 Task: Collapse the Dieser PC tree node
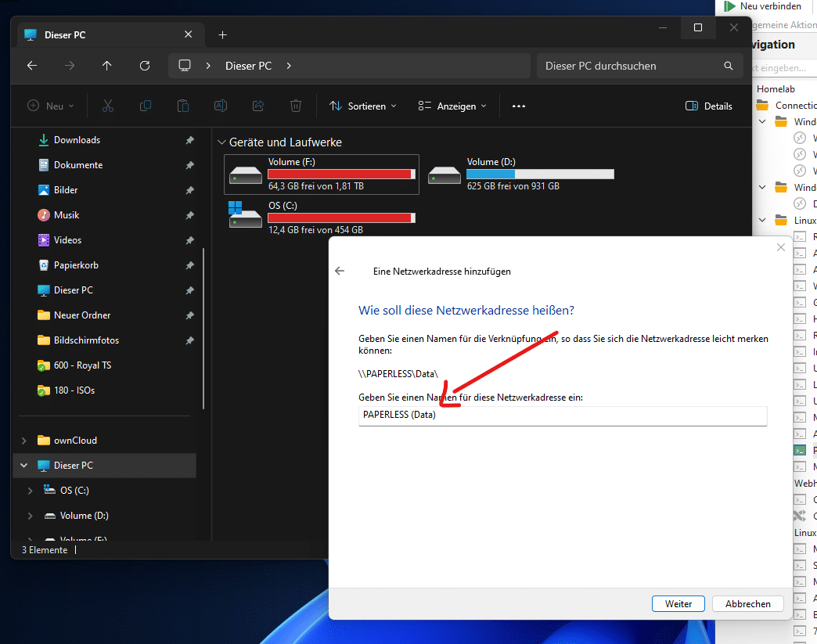[24, 466]
